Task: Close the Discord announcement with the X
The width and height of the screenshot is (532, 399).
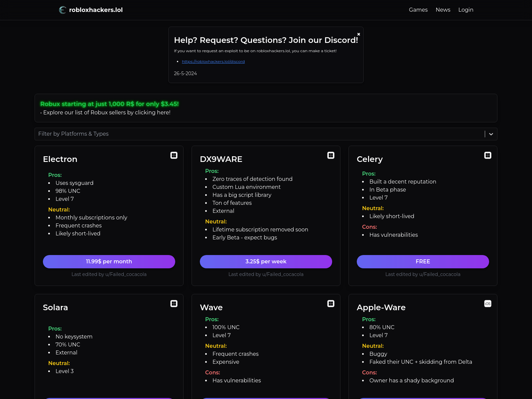Action: [x=359, y=34]
